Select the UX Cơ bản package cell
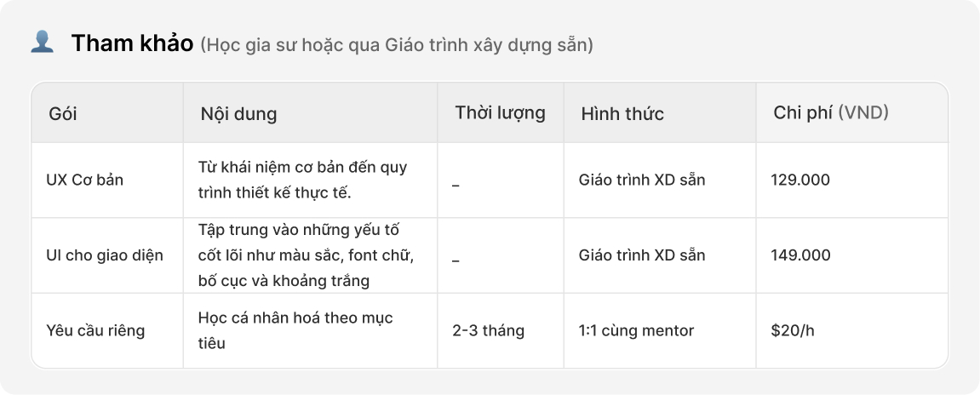 84,180
